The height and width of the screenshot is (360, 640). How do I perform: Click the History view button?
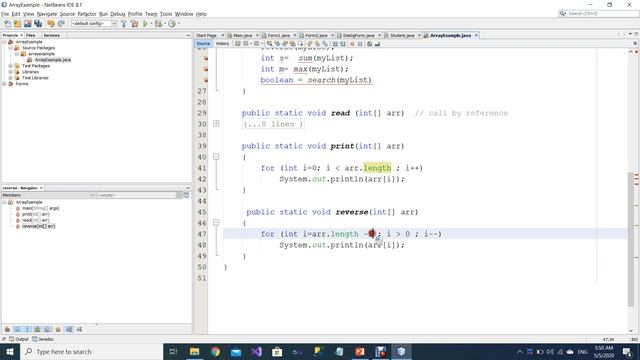pos(222,44)
